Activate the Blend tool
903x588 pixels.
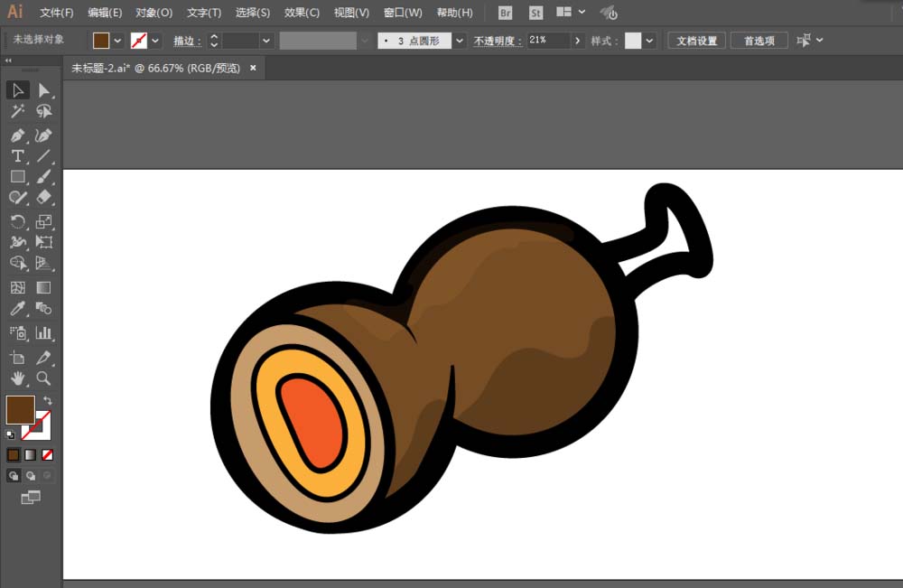43,308
